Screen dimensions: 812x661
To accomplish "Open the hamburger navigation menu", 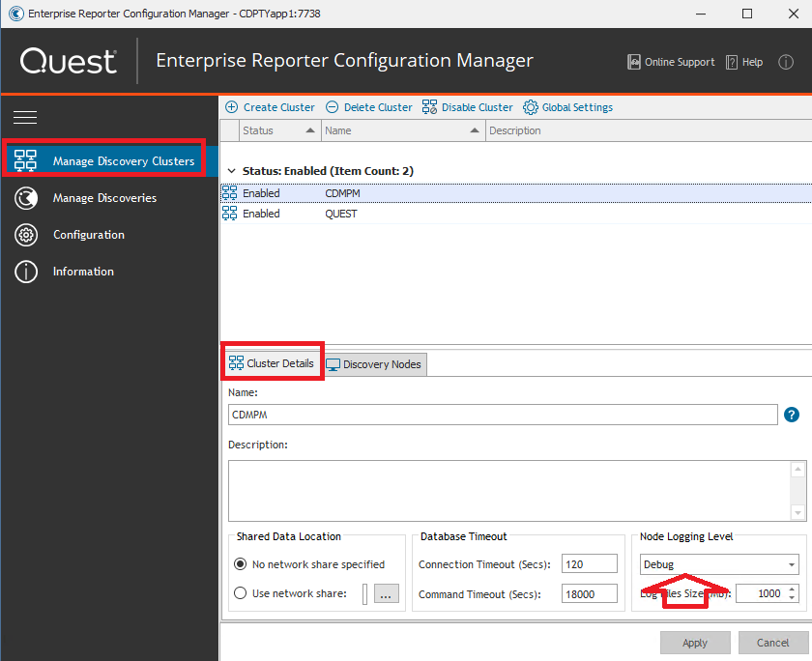I will pos(25,118).
